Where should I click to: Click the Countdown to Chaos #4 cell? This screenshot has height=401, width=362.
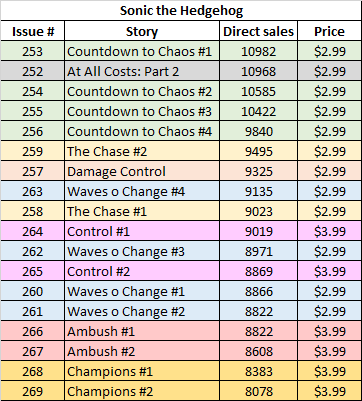[x=142, y=131]
